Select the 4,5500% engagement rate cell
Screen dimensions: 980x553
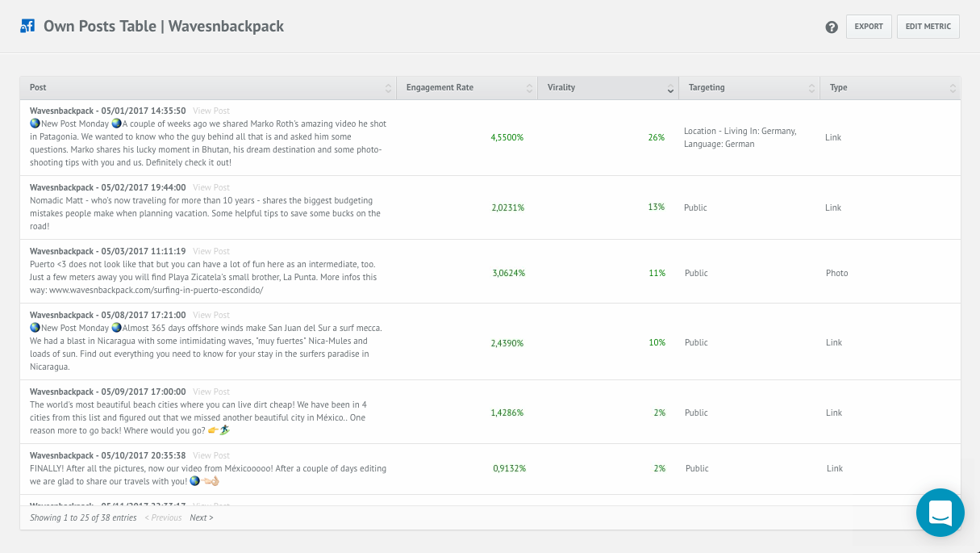tap(507, 137)
